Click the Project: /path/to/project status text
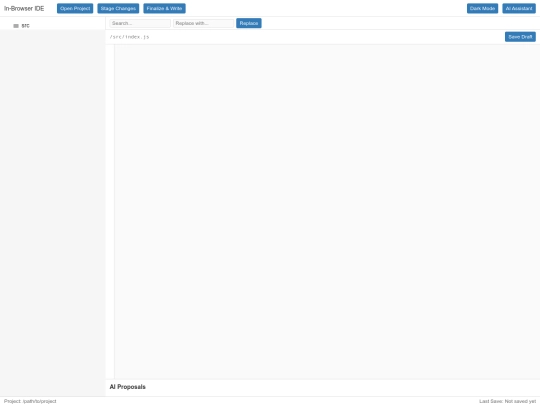 (x=30, y=401)
